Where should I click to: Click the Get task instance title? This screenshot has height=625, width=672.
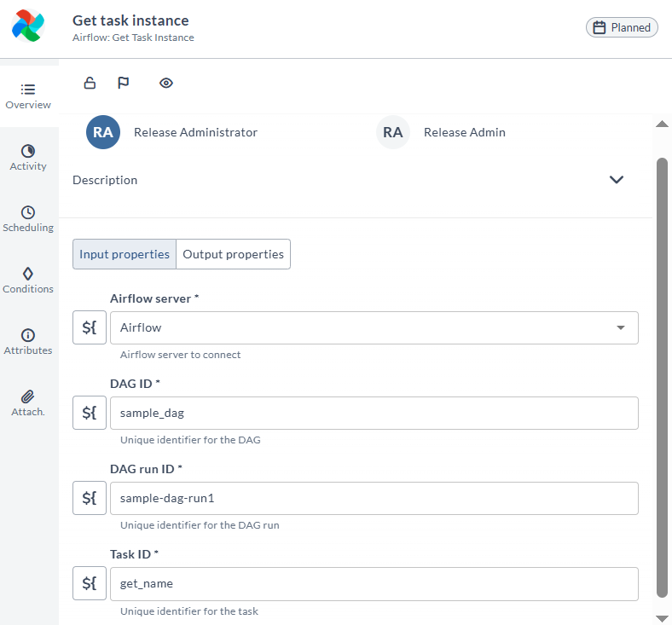[130, 20]
